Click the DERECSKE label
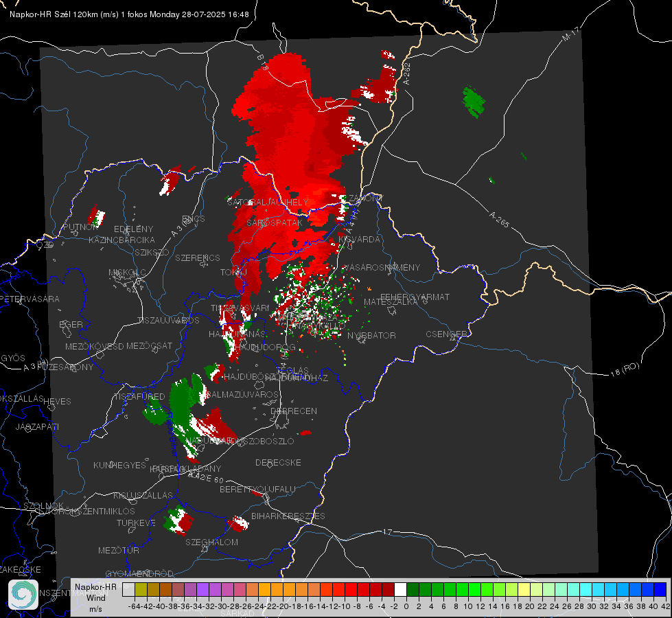 tap(278, 462)
